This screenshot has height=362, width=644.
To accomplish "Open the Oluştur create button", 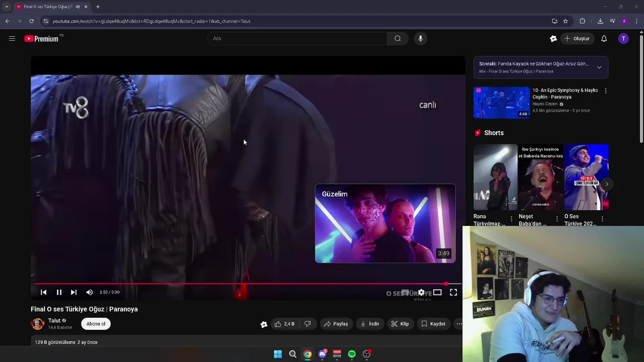I will click(577, 38).
